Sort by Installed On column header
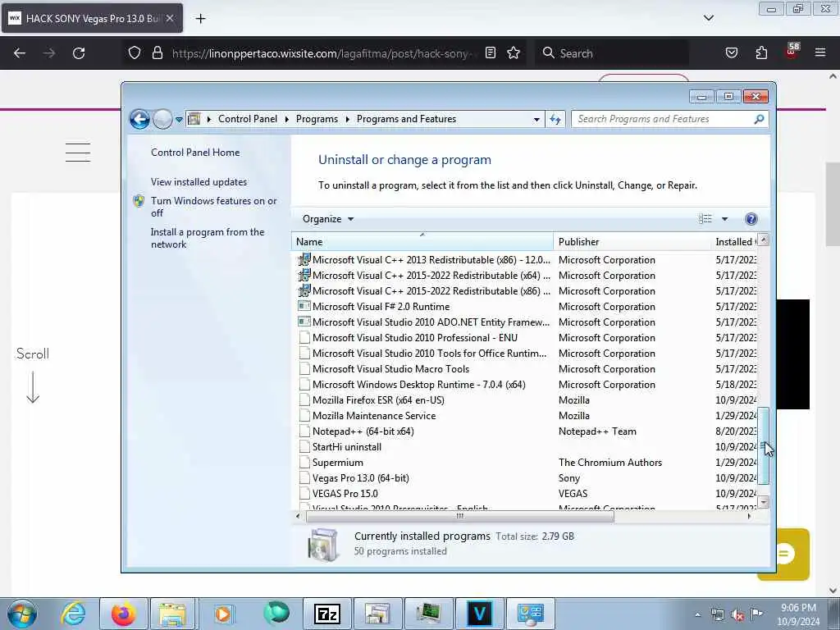The width and height of the screenshot is (840, 630). coord(734,242)
